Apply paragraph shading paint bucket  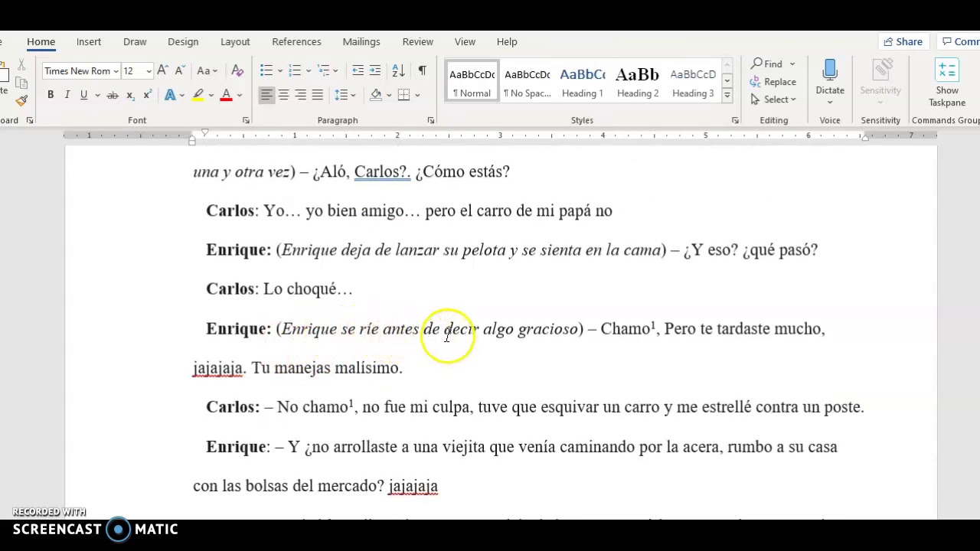coord(376,95)
